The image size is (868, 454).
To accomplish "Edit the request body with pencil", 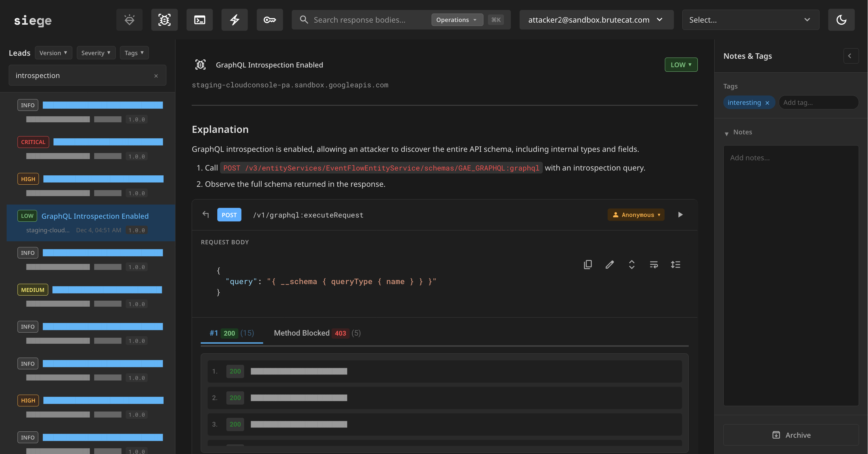I will (x=609, y=265).
